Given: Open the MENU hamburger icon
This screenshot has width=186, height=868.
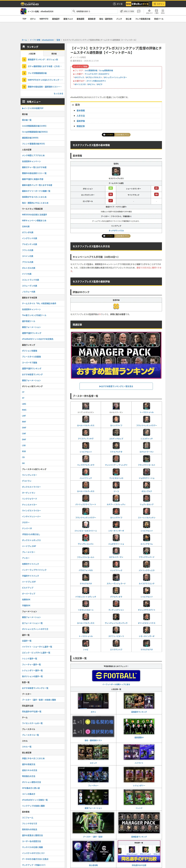Looking at the screenshot, I should (x=163, y=11).
